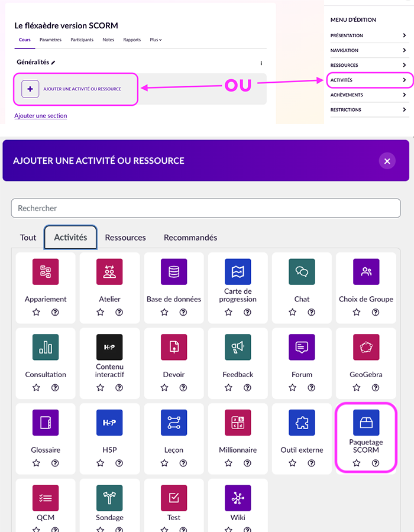Switch to the Ressources tab

tap(125, 238)
